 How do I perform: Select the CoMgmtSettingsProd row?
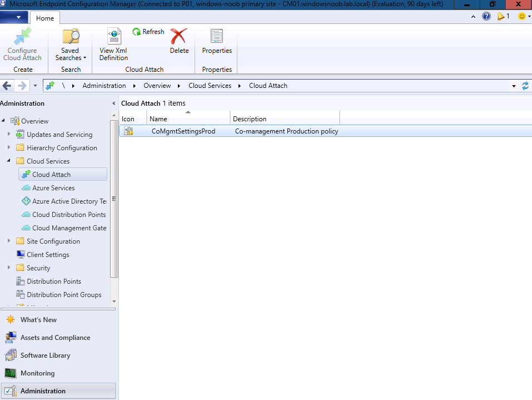[x=326, y=131]
